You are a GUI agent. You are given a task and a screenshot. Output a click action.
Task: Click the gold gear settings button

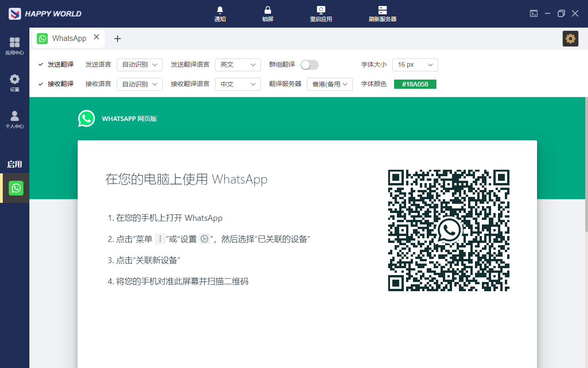pos(571,39)
